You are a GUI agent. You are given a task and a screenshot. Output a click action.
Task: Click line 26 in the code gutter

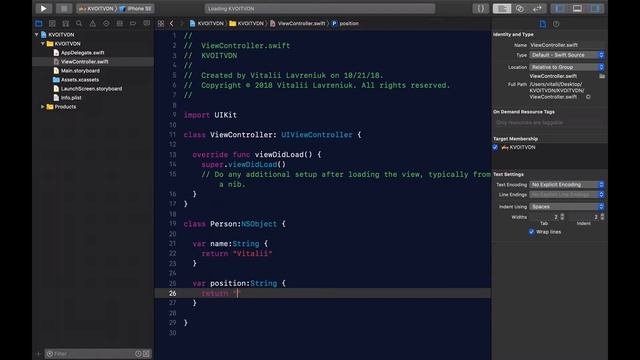click(x=172, y=293)
